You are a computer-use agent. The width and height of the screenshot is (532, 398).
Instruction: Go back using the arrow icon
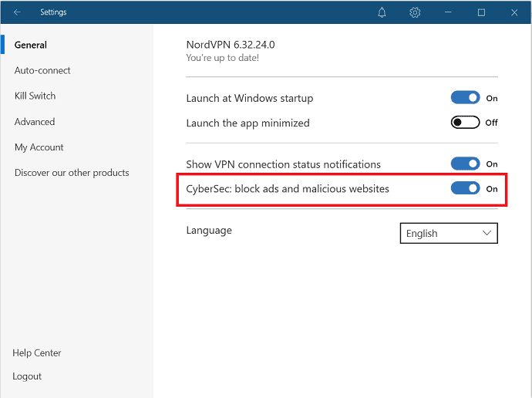pyautogui.click(x=17, y=12)
